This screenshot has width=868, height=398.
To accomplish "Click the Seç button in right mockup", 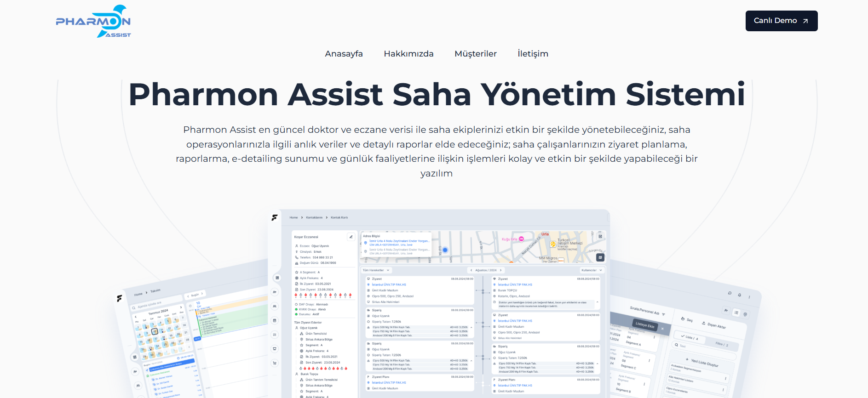I will point(687,319).
